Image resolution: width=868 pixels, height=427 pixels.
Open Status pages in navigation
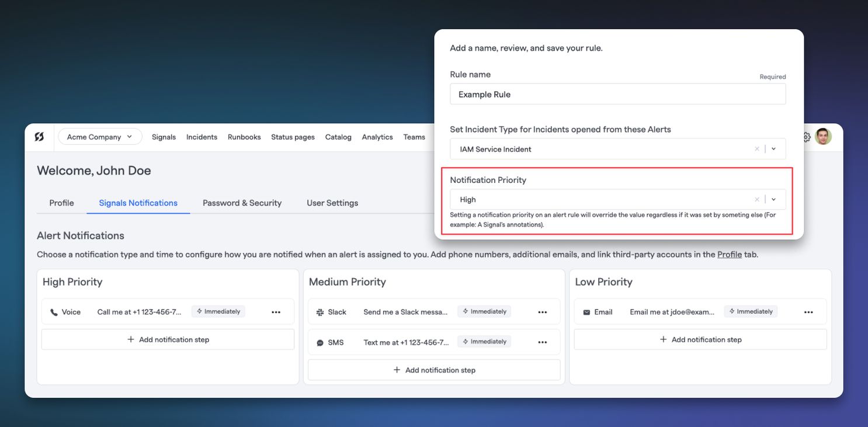tap(293, 137)
